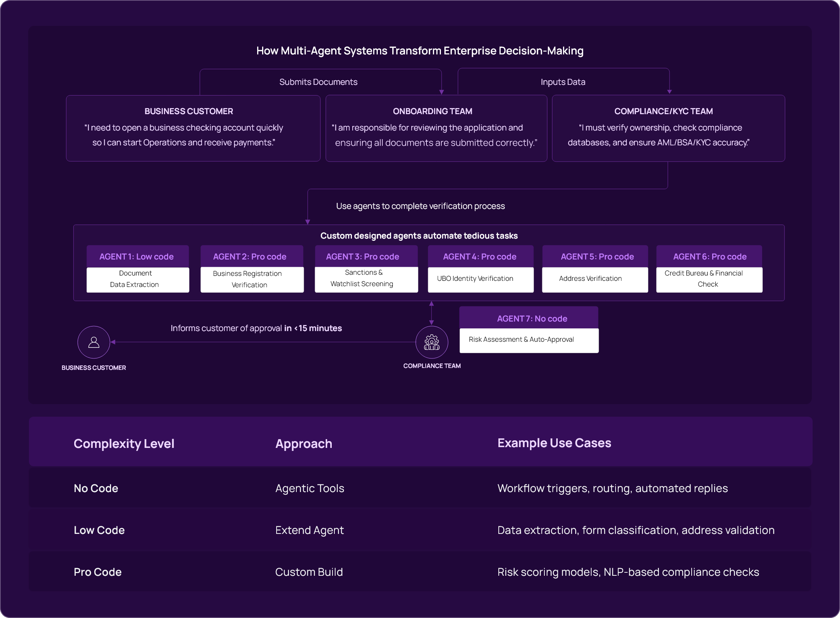Click the Agent 7: No code header
Image resolution: width=840 pixels, height=618 pixels.
[x=531, y=319]
